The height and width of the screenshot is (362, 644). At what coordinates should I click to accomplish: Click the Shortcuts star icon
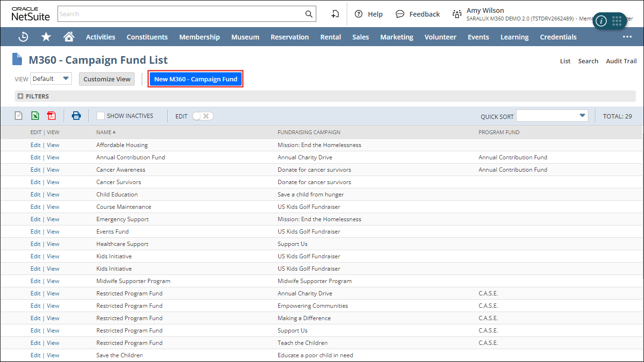coord(46,37)
